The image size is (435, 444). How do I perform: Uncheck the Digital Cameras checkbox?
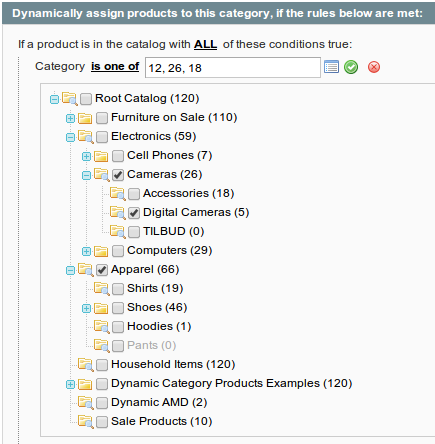pos(134,213)
